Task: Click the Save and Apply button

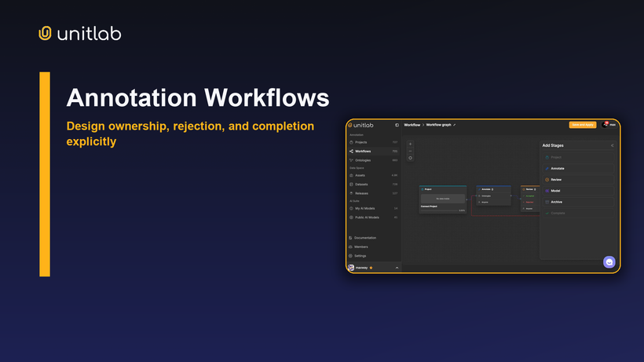Action: point(583,125)
